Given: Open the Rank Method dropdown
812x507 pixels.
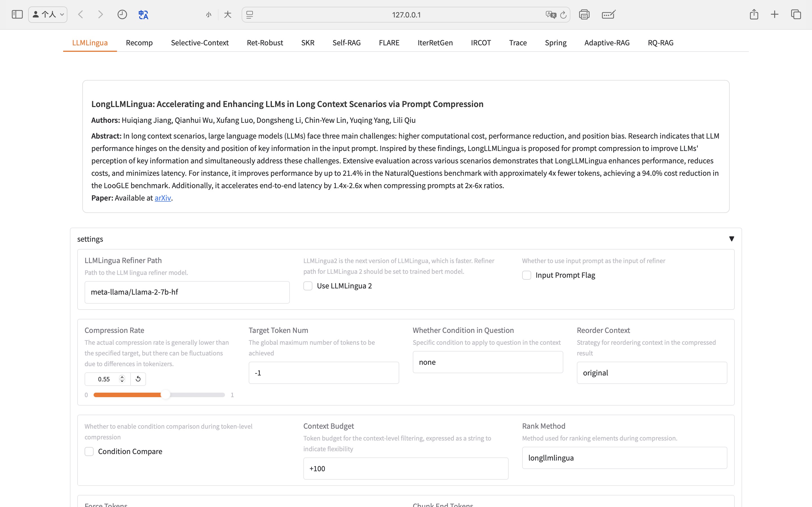Looking at the screenshot, I should coord(624,458).
